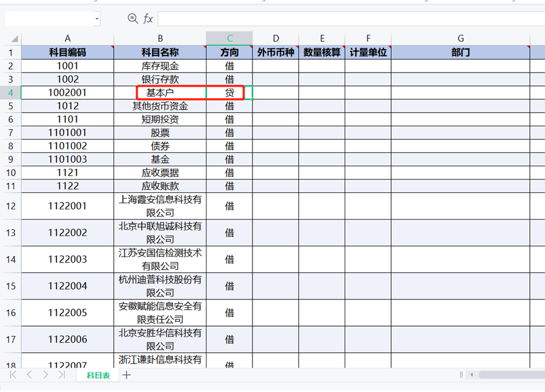The width and height of the screenshot is (545, 392).
Task: Select the cell 北京安胜华信科技有限公司
Action: pos(160,339)
